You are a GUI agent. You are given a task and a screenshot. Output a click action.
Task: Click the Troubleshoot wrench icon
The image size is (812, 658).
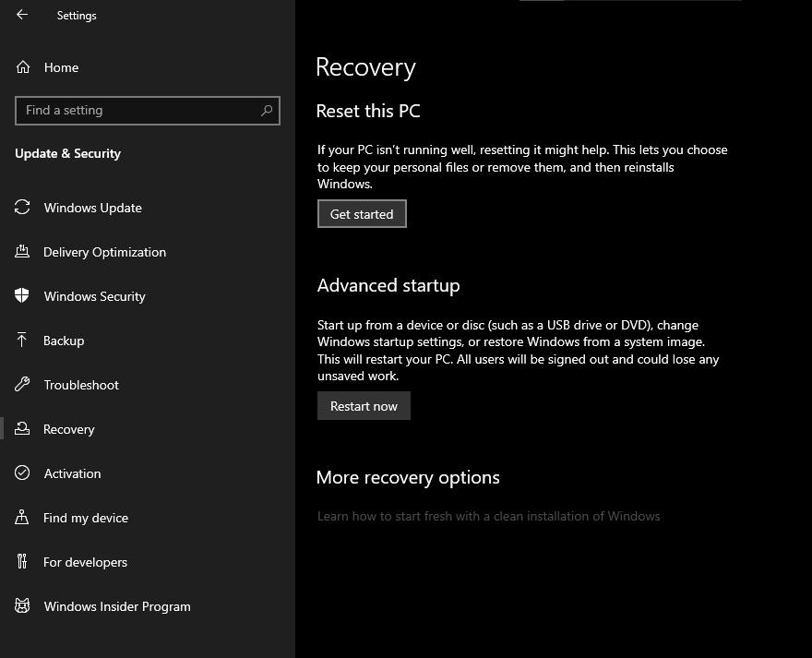(x=22, y=385)
